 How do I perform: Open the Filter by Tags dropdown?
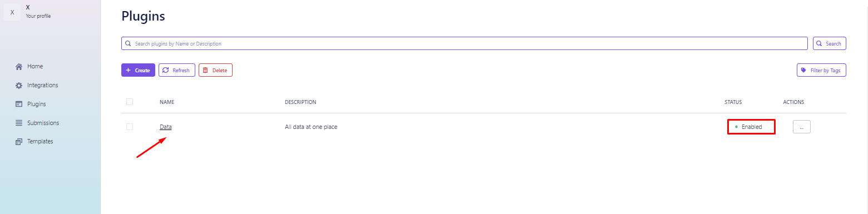click(x=821, y=71)
